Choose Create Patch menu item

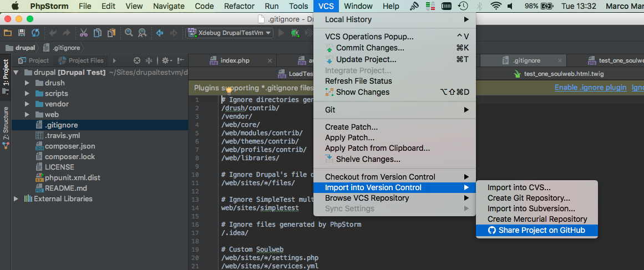[394, 127]
